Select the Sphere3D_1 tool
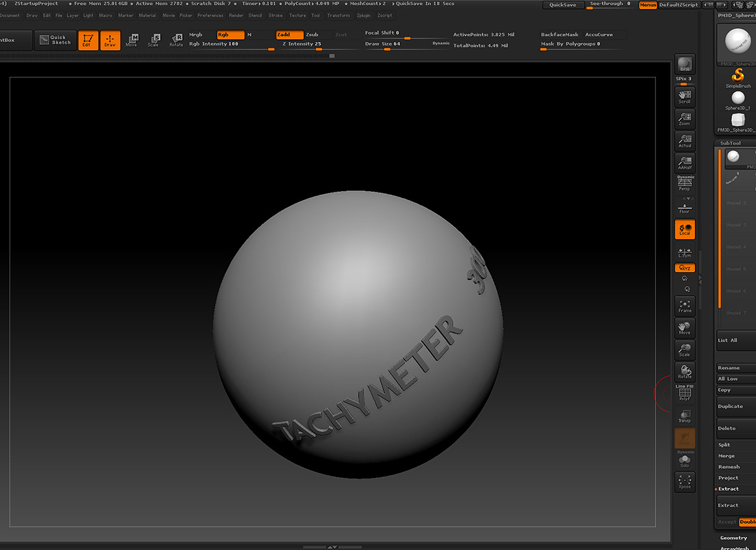Image resolution: width=756 pixels, height=550 pixels. pos(737,101)
